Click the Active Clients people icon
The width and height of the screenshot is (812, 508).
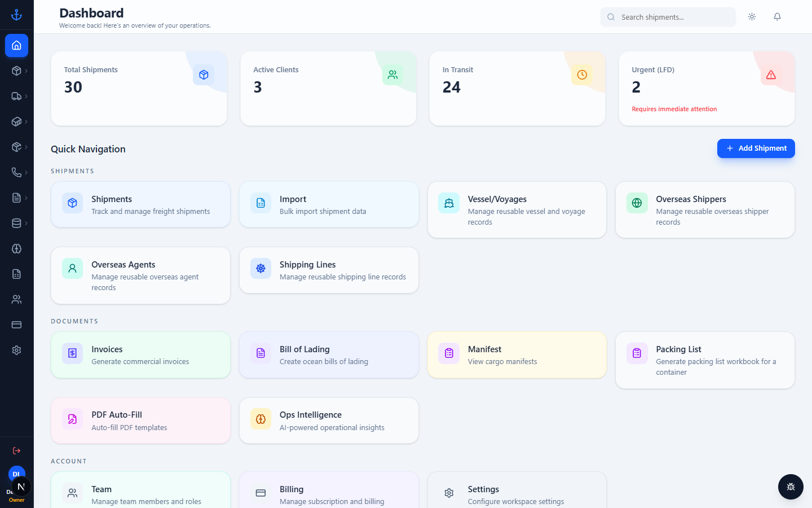click(392, 75)
